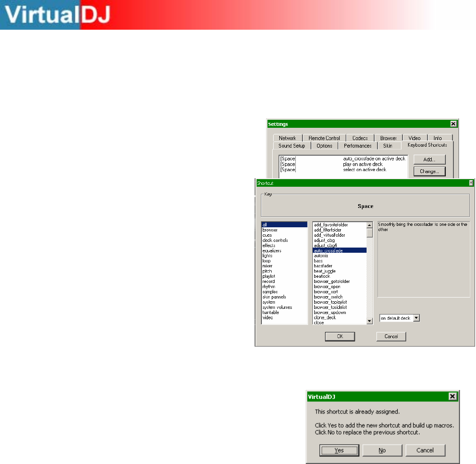This screenshot has width=476, height=464.
Task: Switch to the Sound Setup tab
Action: pos(292,146)
